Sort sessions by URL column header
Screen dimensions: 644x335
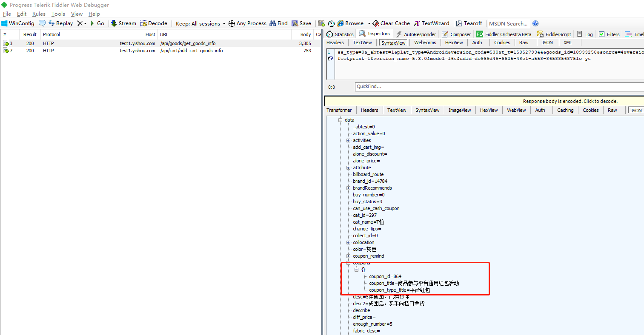pos(224,34)
